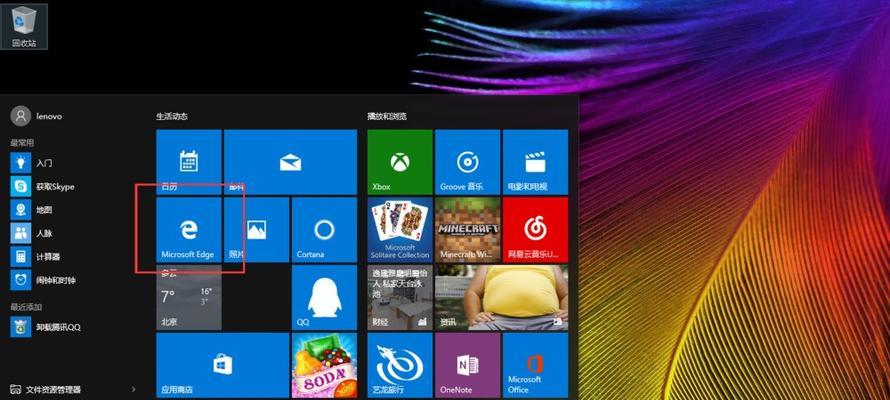Click the lenovo user account avatar
This screenshot has height=400, width=890.
pos(20,116)
